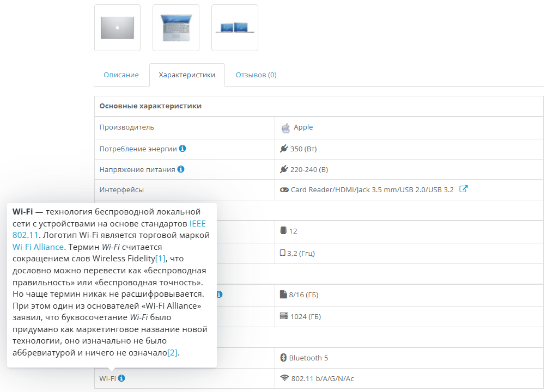Click the 1024 (ГБ) value
The height and width of the screenshot is (392, 553).
(306, 316)
